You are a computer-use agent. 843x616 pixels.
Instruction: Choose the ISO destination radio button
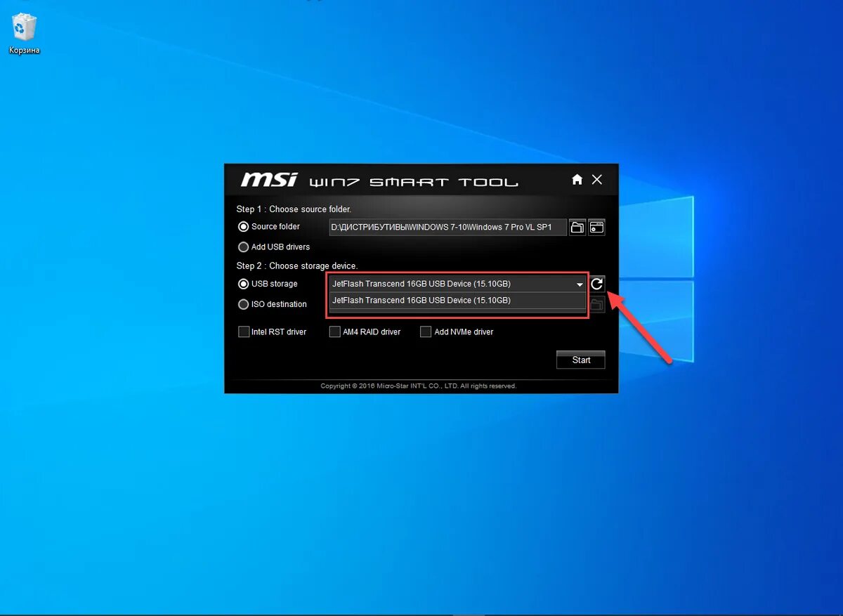click(244, 305)
